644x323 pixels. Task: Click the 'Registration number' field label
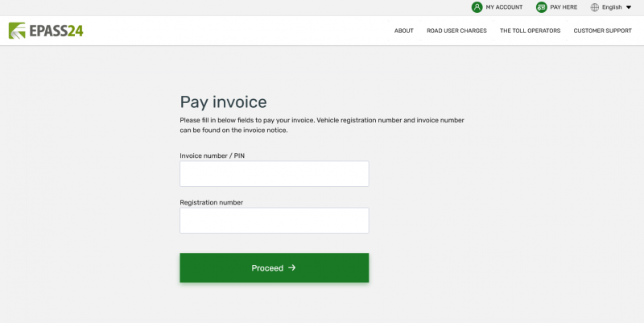(x=211, y=202)
